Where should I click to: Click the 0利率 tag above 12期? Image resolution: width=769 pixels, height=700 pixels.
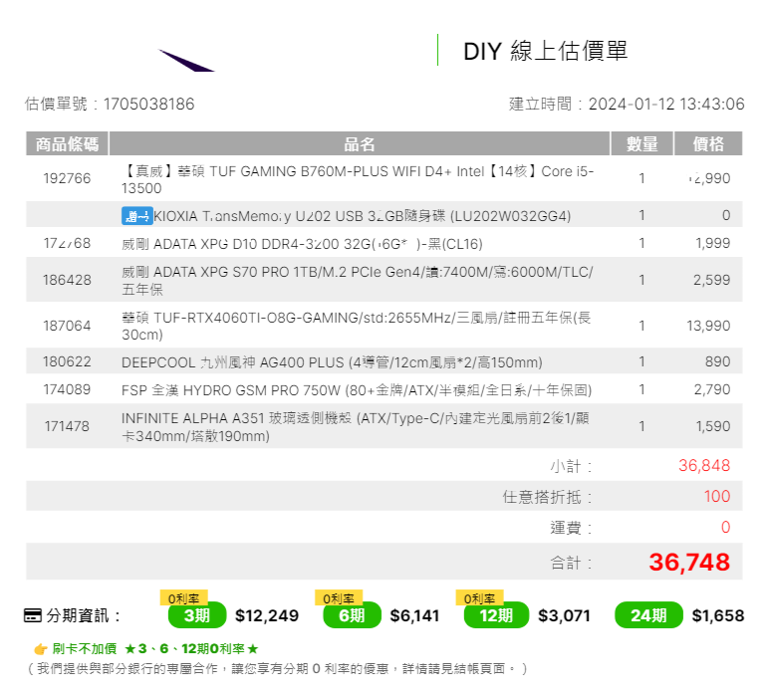[x=480, y=598]
